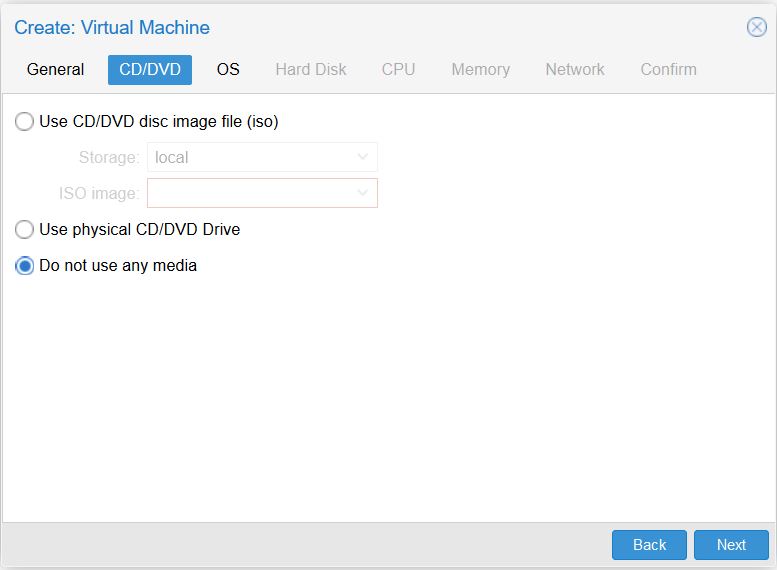This screenshot has width=777, height=570.
Task: Choose Use CD/DVD disc image file radio button
Action: coord(24,121)
